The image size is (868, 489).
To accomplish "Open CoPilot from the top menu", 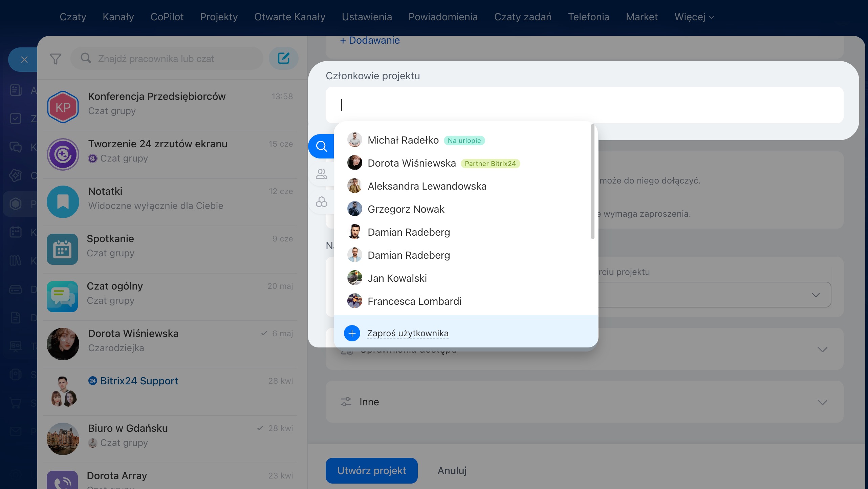I will 167,17.
